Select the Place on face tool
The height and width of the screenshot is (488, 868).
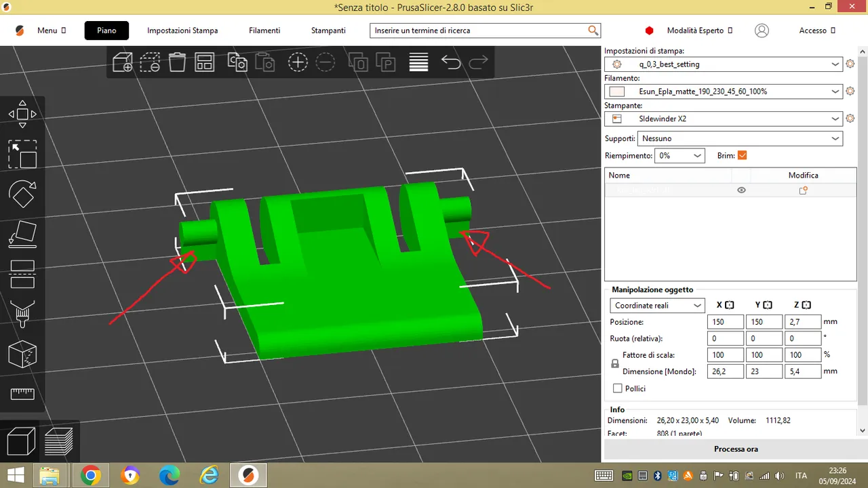(x=22, y=234)
